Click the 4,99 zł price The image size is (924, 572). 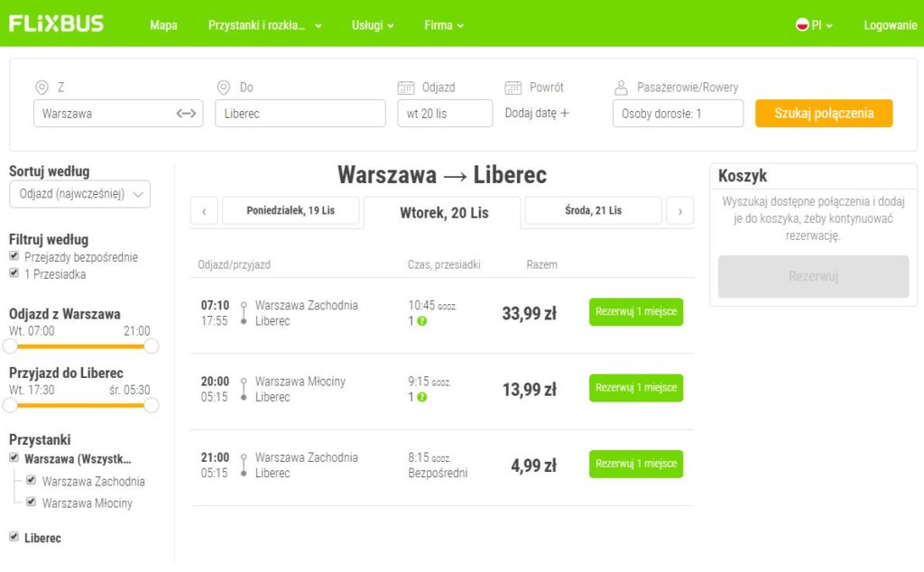[x=534, y=466]
